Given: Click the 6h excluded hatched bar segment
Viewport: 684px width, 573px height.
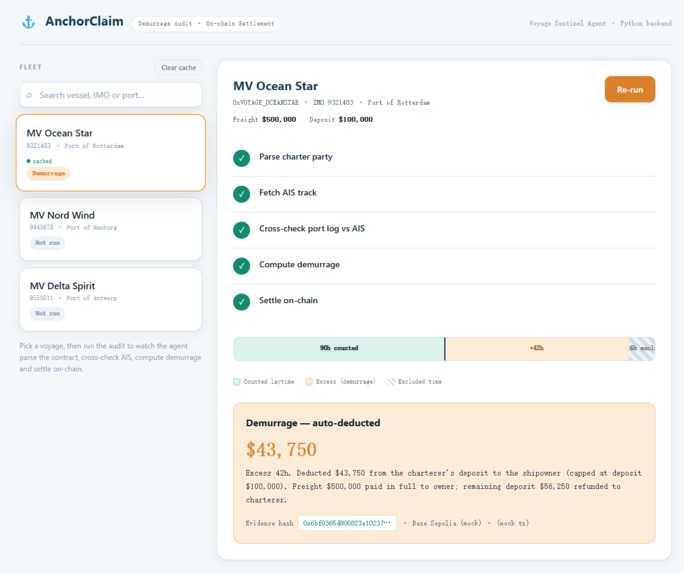Looking at the screenshot, I should click(642, 348).
